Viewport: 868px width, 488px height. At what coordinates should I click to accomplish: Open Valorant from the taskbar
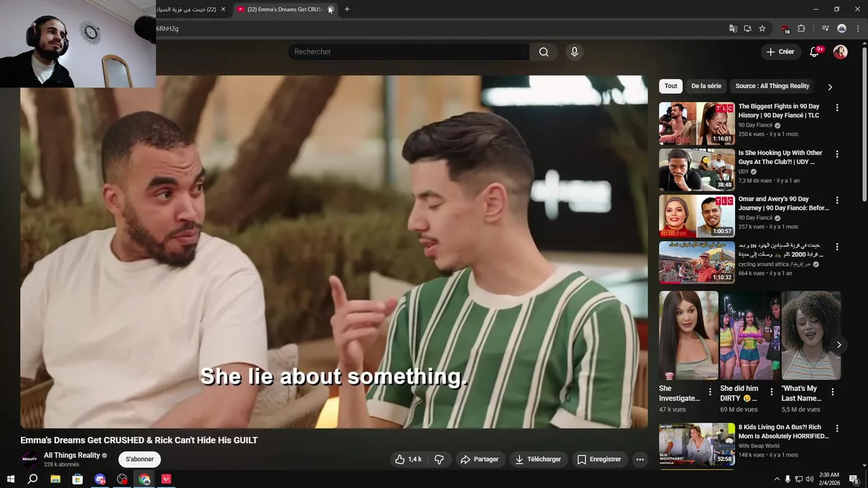pos(166,479)
